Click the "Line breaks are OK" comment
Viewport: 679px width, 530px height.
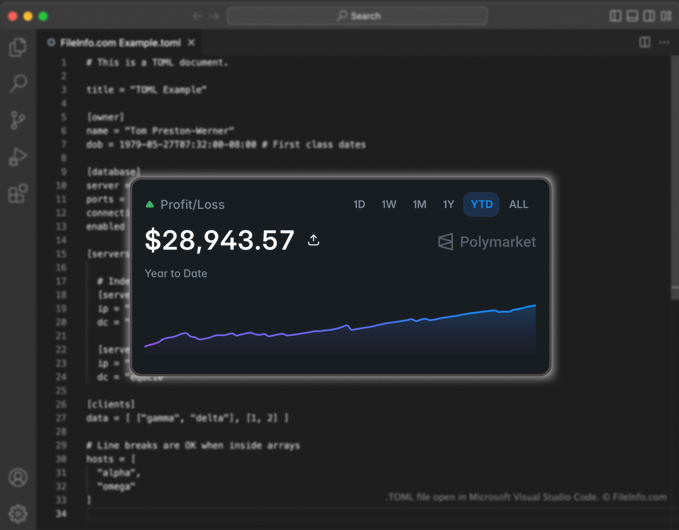193,446
